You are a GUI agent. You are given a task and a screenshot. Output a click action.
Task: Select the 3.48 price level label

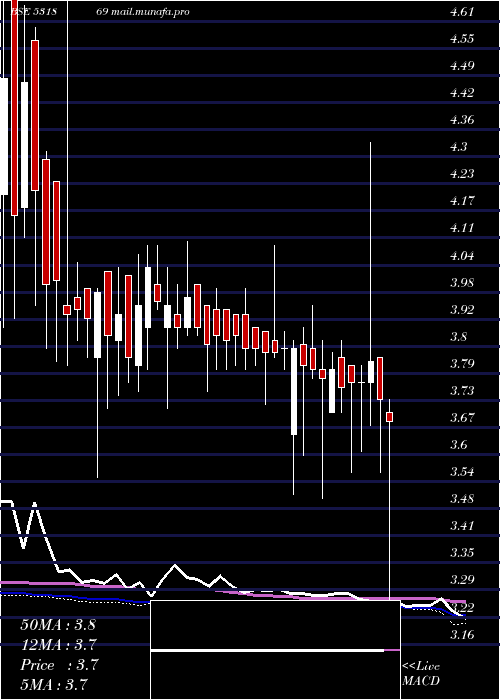click(462, 498)
